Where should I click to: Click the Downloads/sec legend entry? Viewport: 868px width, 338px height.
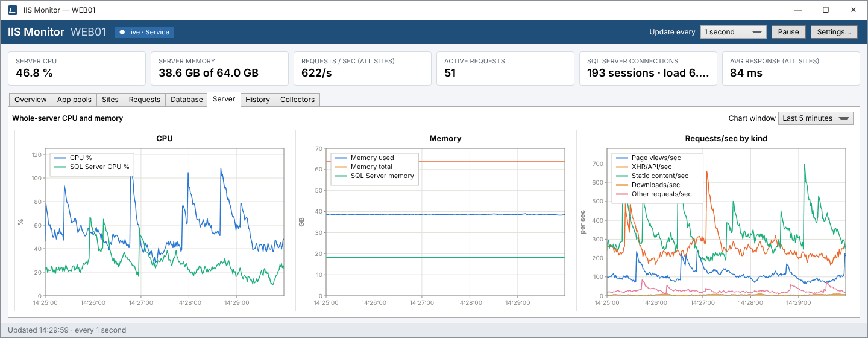pyautogui.click(x=647, y=185)
